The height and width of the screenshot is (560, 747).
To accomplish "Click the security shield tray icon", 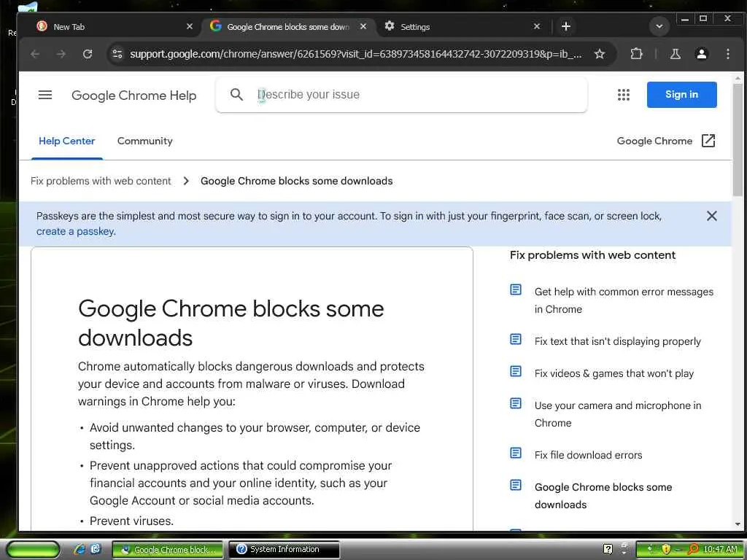I will click(665, 549).
